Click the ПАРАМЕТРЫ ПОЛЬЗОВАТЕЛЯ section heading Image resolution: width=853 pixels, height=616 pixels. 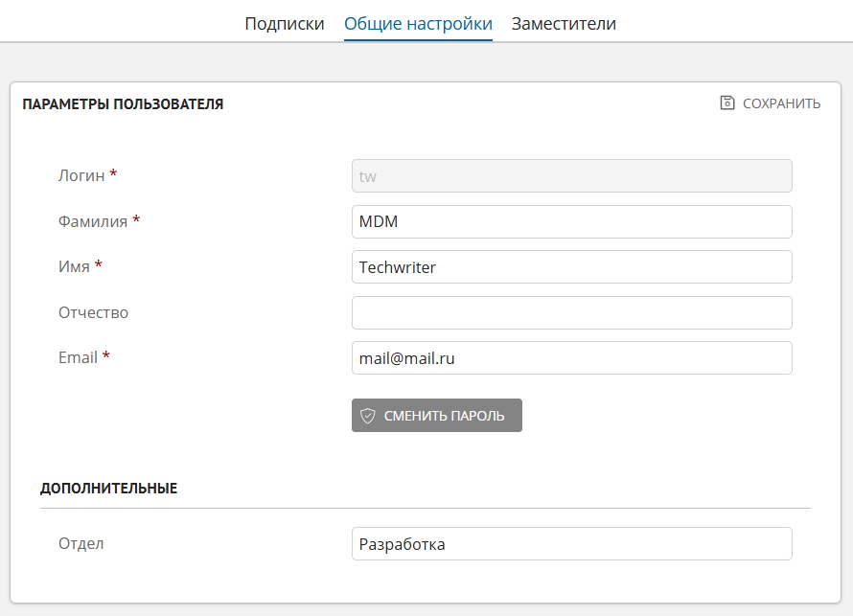(122, 103)
